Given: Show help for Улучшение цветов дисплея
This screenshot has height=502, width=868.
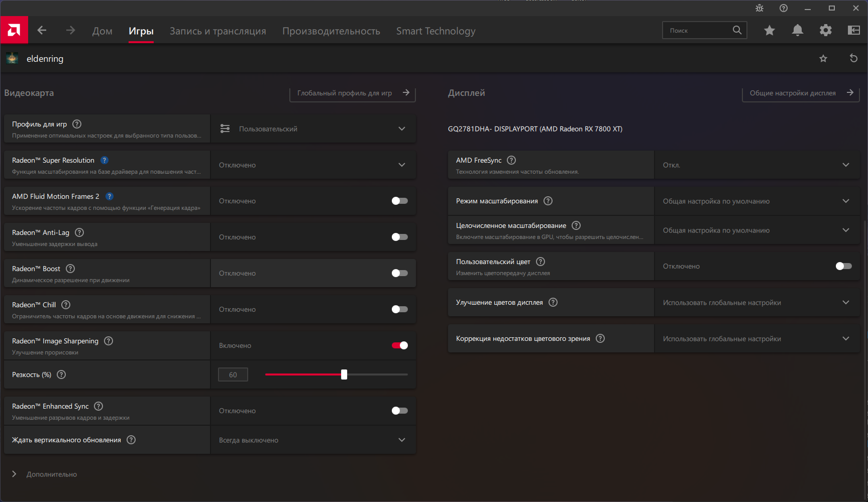Looking at the screenshot, I should (x=553, y=302).
